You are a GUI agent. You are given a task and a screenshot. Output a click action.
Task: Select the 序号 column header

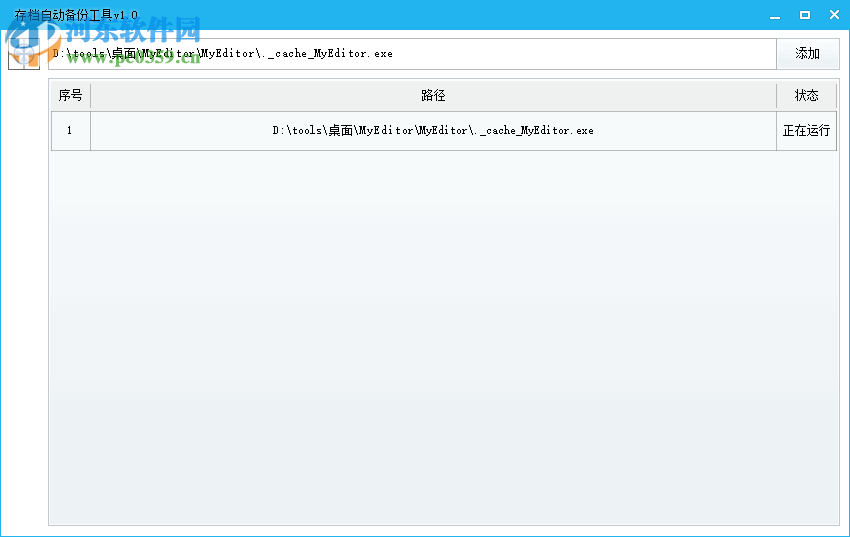point(70,95)
